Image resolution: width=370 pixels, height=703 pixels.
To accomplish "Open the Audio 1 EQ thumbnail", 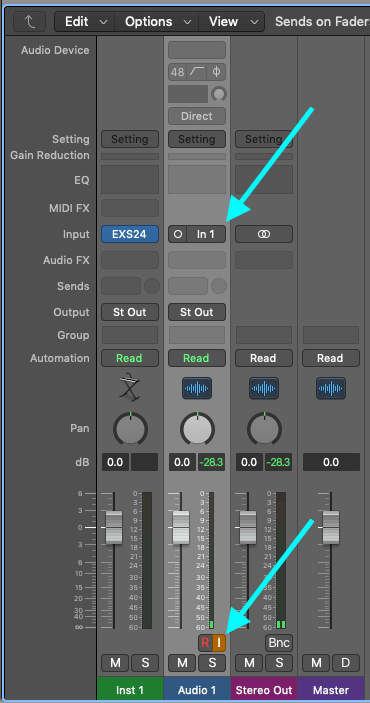I will [197, 179].
